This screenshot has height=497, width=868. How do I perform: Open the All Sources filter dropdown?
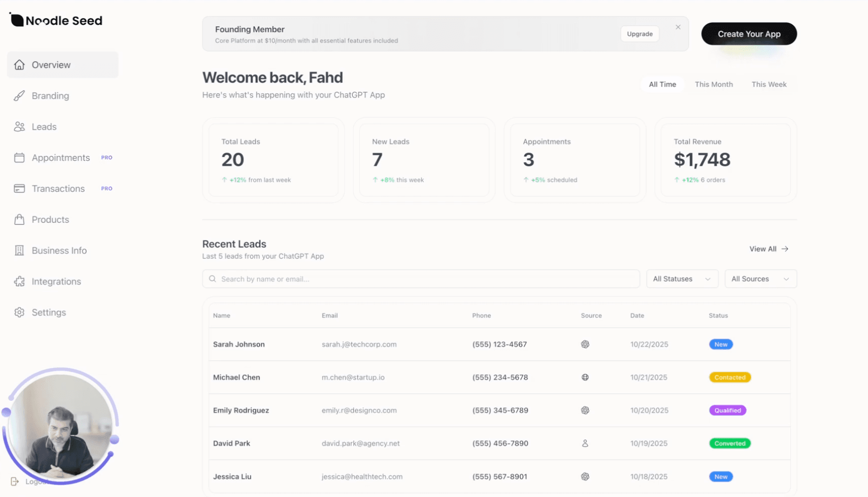[760, 279]
